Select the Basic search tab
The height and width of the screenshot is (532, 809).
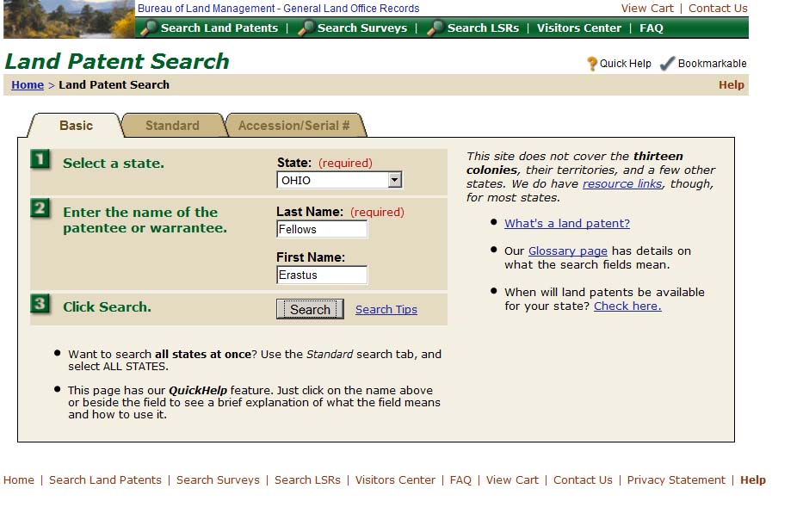coord(76,126)
